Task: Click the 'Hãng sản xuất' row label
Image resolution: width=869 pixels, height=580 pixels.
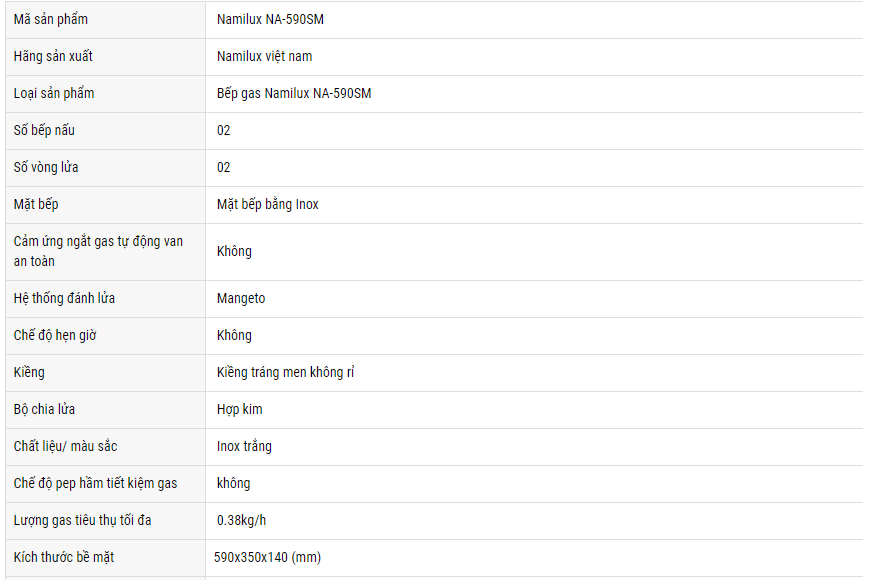Action: pyautogui.click(x=53, y=56)
